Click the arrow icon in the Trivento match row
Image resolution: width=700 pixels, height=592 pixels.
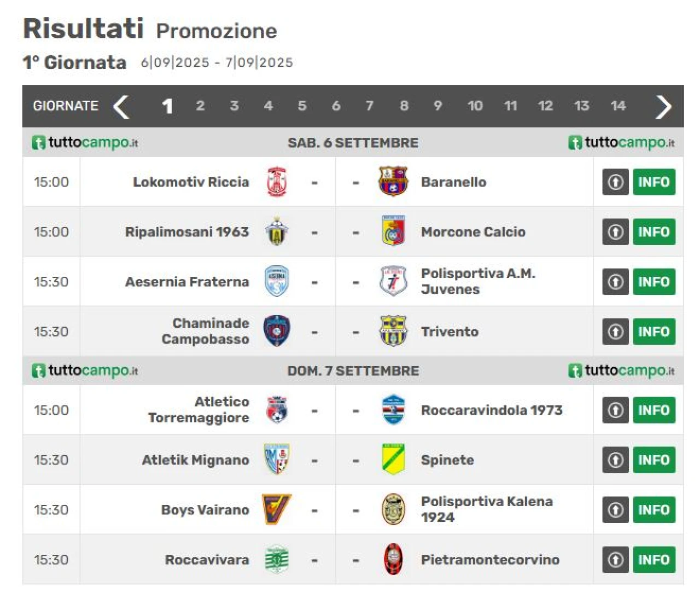pyautogui.click(x=615, y=332)
